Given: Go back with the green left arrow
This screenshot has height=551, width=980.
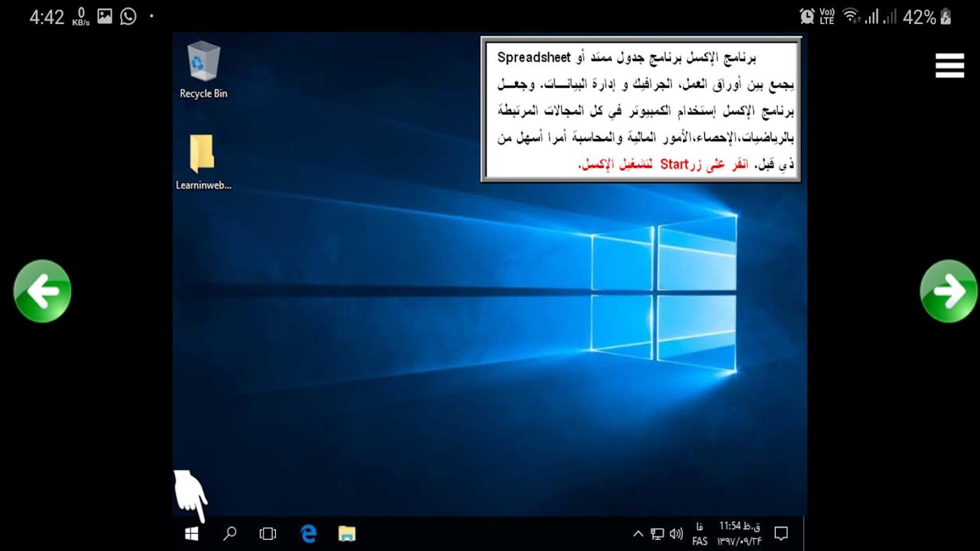Looking at the screenshot, I should (x=42, y=291).
